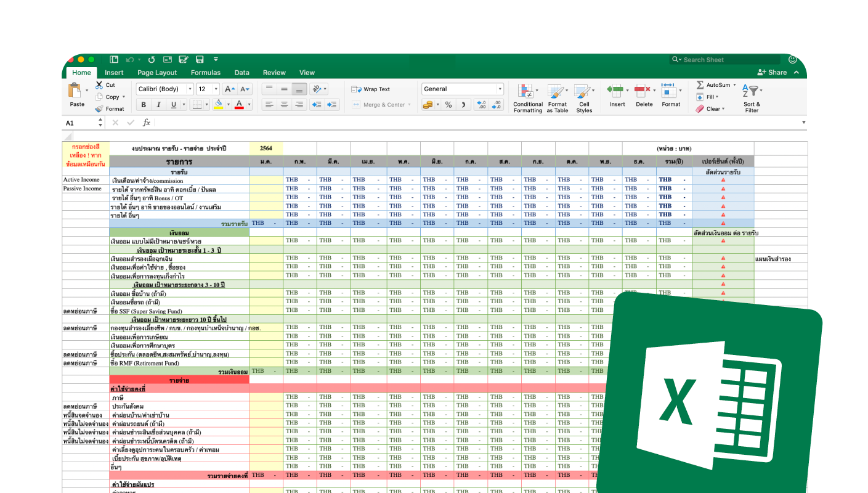The image size is (868, 493).
Task: Click the Share button
Action: point(772,72)
